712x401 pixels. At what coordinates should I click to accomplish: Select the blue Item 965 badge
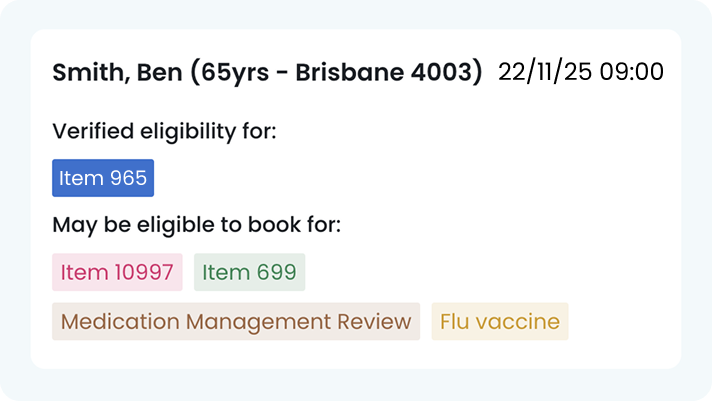tap(103, 178)
